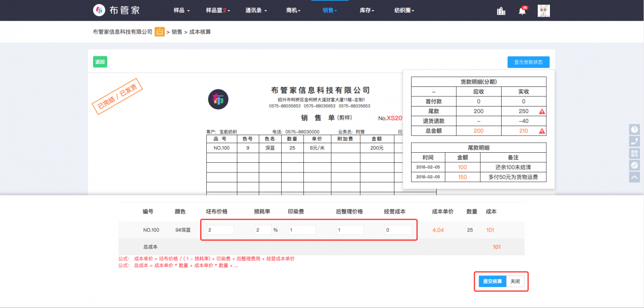Click the 损耗率 column header
The height and width of the screenshot is (308, 644).
[x=262, y=212]
